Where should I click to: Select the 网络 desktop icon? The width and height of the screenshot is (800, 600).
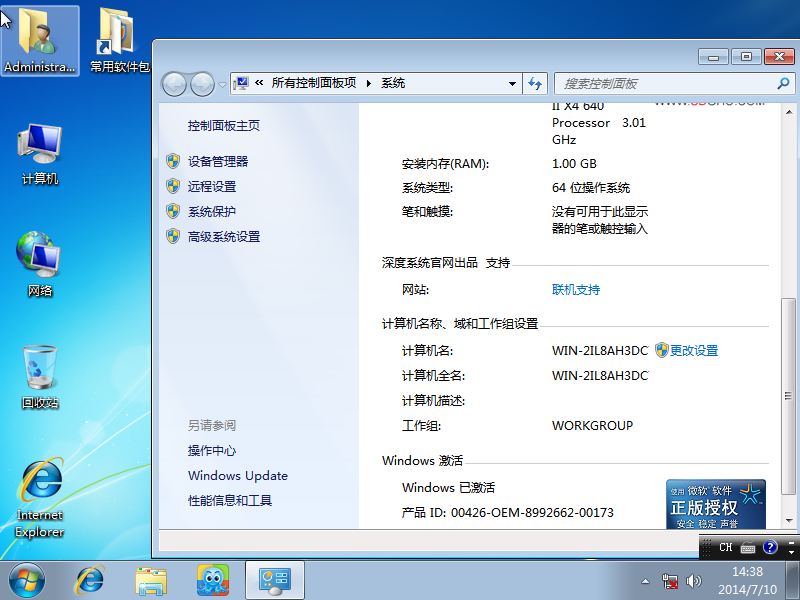click(39, 264)
